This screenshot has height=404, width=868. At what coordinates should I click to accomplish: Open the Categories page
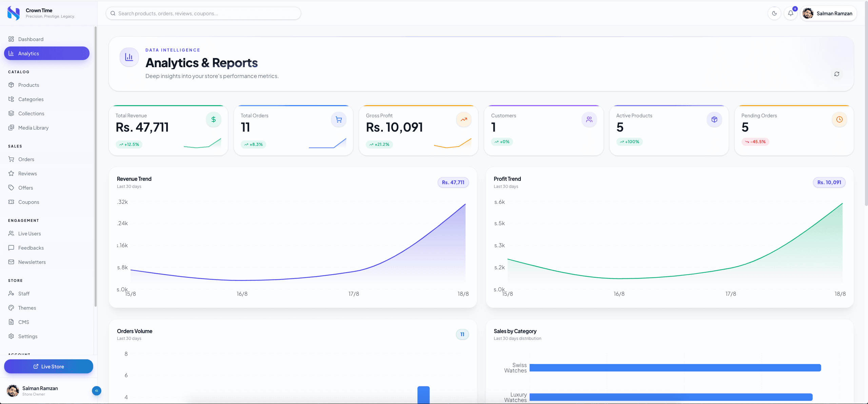click(47, 99)
